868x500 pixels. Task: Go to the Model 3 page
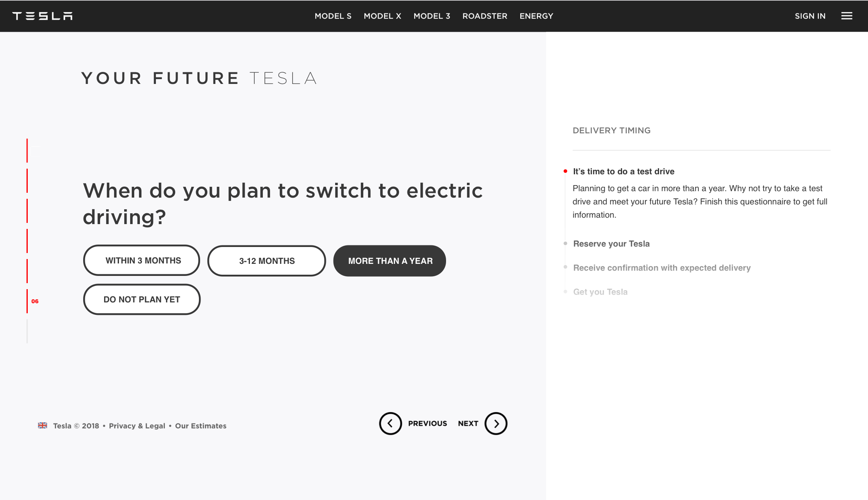pyautogui.click(x=432, y=16)
